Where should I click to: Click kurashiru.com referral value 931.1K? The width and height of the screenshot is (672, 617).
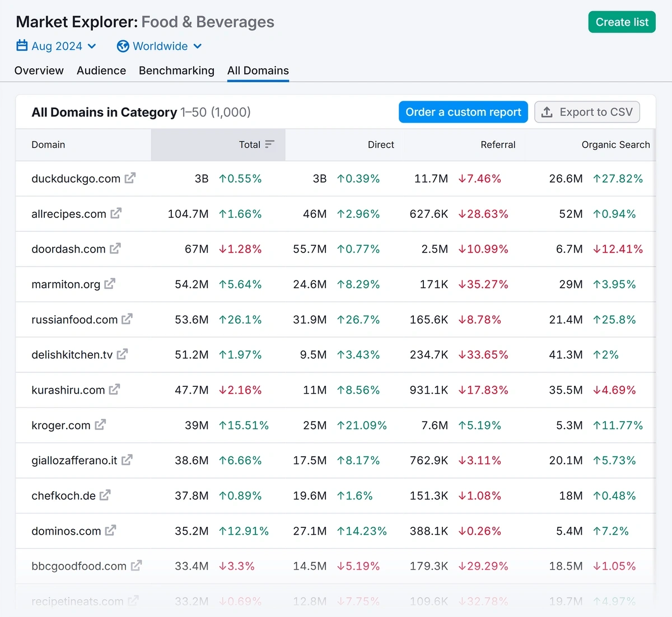tap(429, 390)
